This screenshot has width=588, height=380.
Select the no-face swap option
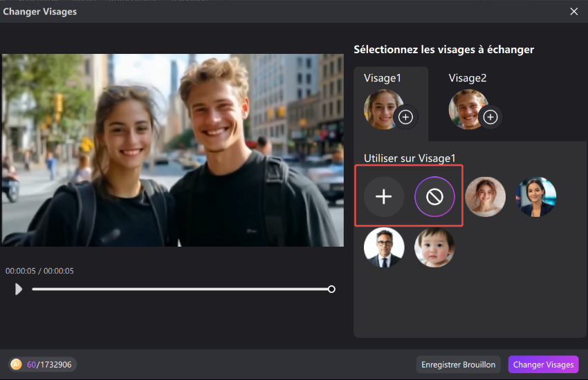pyautogui.click(x=434, y=197)
